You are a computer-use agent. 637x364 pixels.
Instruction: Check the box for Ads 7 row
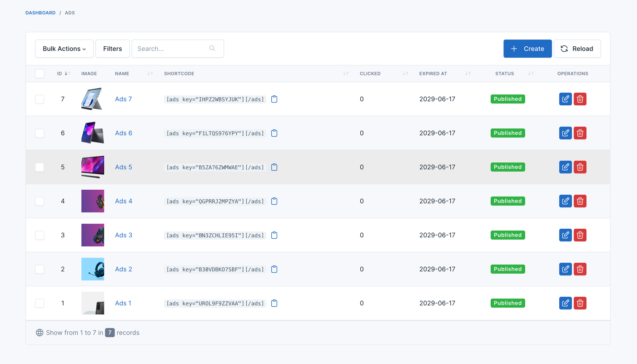(x=40, y=99)
